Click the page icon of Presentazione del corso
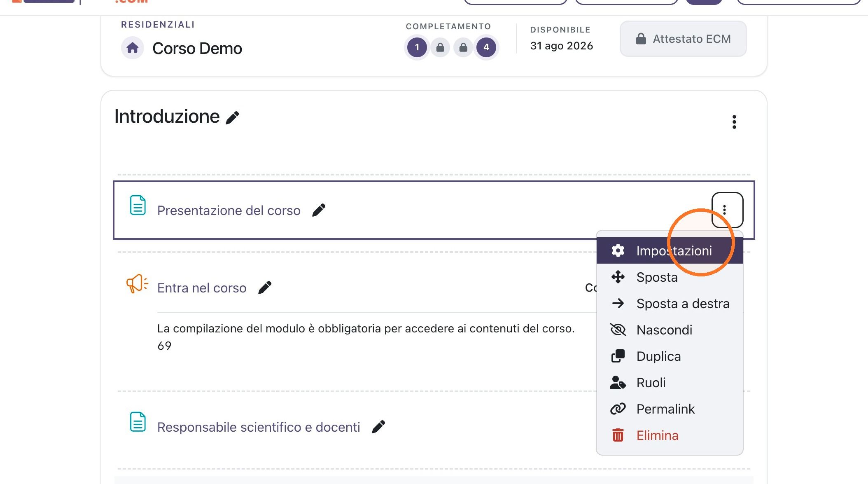The image size is (868, 484). 138,205
